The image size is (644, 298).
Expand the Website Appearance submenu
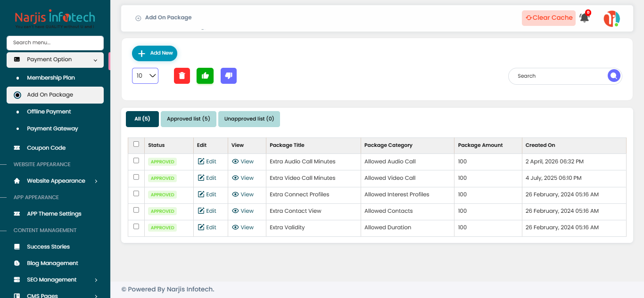pos(96,181)
